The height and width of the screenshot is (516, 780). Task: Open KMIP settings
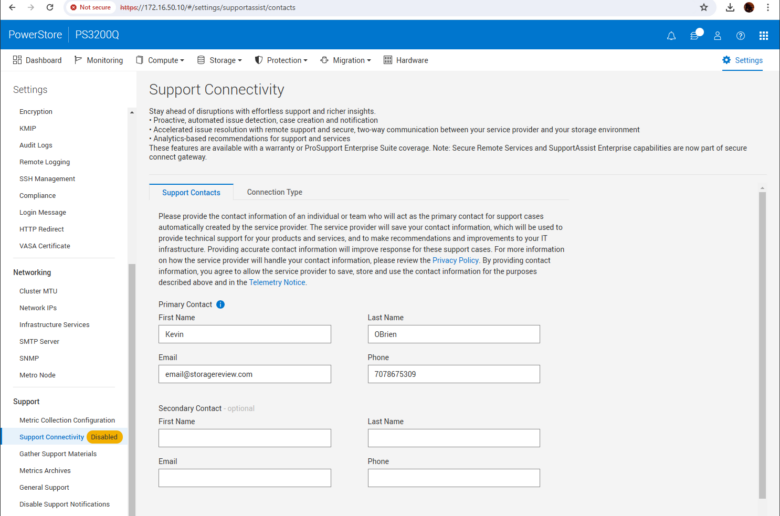(28, 128)
